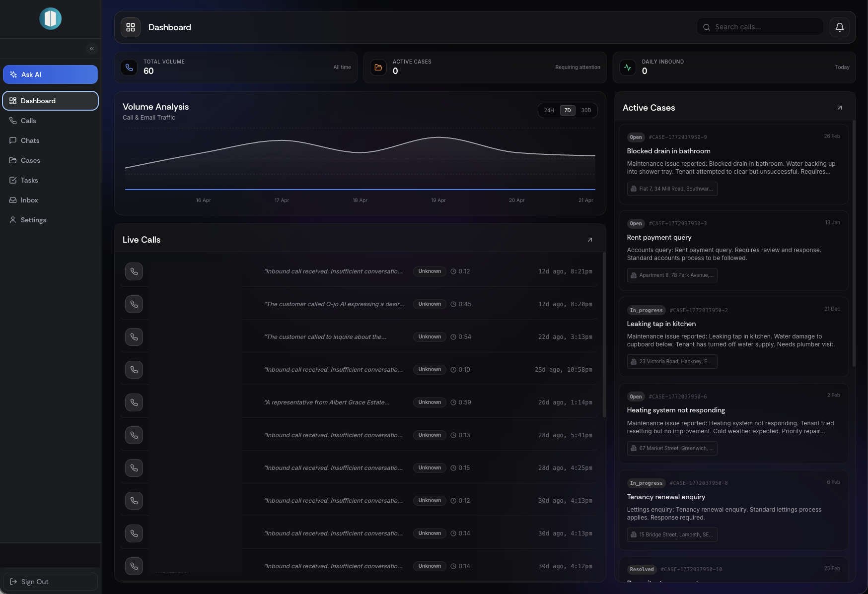The image size is (868, 594).
Task: Collapse the sidebar with the double-chevron
Action: (x=92, y=49)
